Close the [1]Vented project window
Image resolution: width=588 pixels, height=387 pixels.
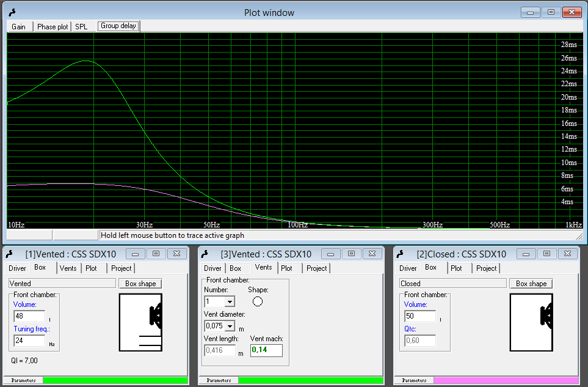177,254
